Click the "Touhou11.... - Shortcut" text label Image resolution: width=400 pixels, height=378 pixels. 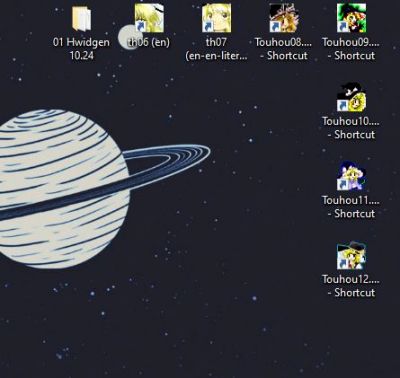[351, 207]
